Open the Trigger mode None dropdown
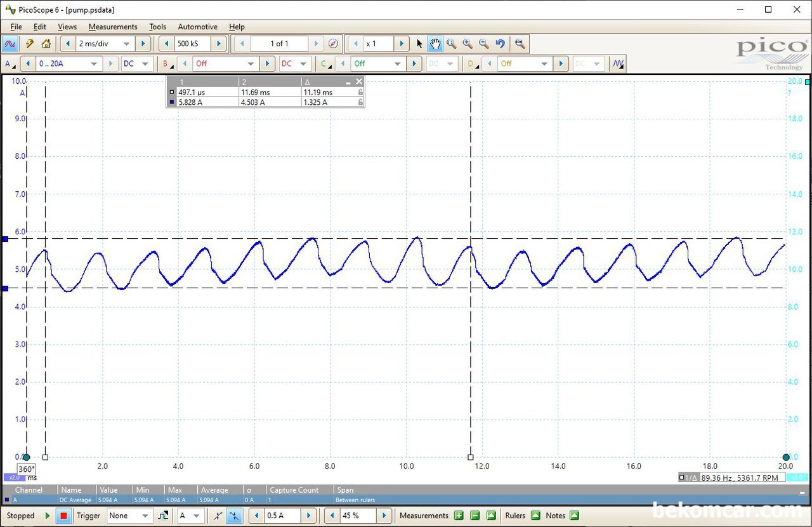The width and height of the screenshot is (812, 527). pyautogui.click(x=129, y=516)
